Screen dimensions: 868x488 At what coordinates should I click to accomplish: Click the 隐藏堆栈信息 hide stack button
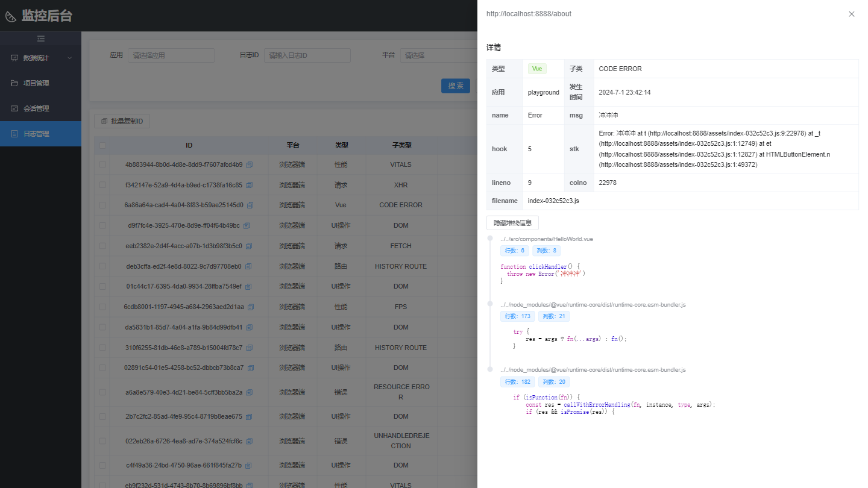pos(512,223)
